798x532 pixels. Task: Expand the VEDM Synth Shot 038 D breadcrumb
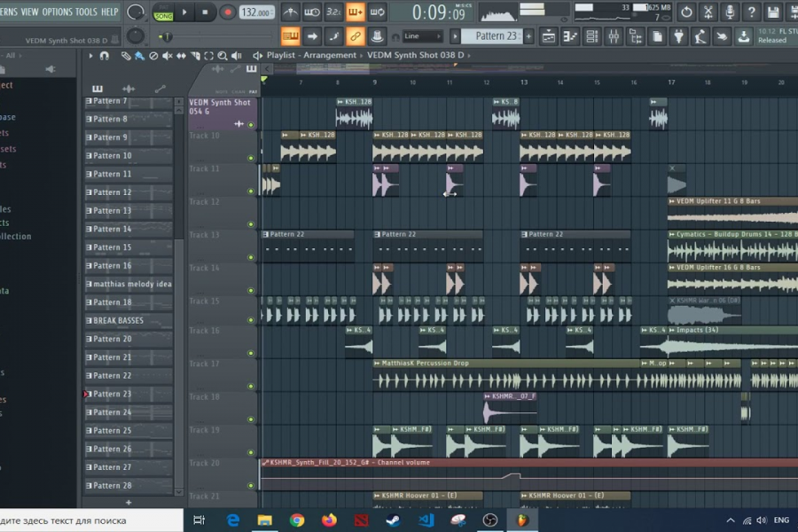pos(469,56)
